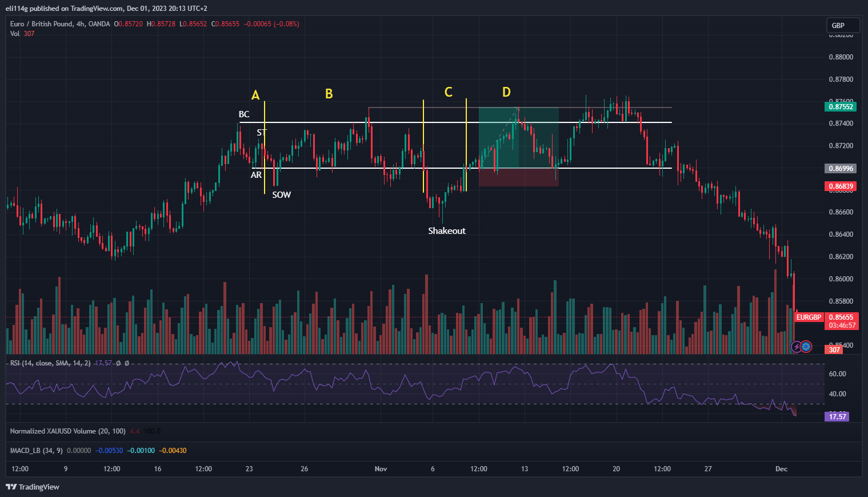Select the SOW text label on chart
This screenshot has width=868, height=497.
281,195
